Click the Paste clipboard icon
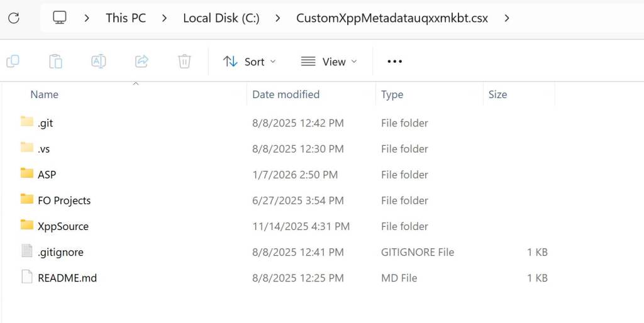The image size is (644, 323). point(55,61)
